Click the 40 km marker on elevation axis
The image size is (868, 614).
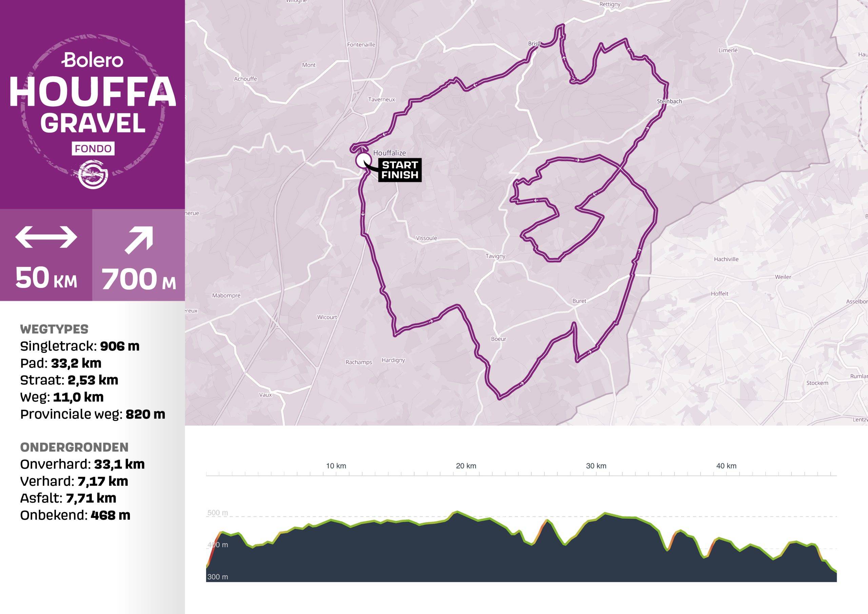(726, 466)
